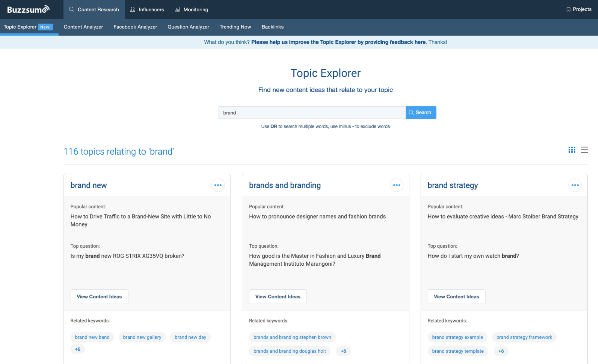Click the blue Search button
Image resolution: width=598 pixels, height=364 pixels.
tap(421, 113)
